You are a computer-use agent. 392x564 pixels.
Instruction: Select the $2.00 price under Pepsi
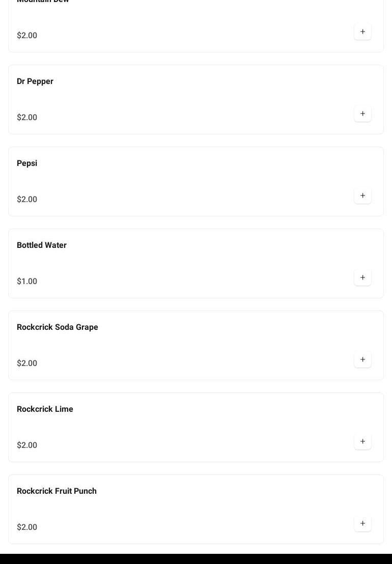[27, 200]
